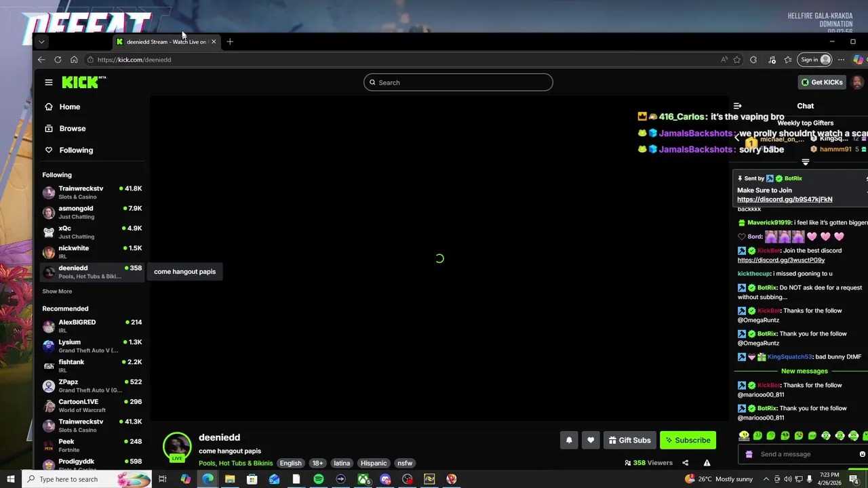
Task: Click the first yellow emote in quick bar
Action: (x=744, y=436)
